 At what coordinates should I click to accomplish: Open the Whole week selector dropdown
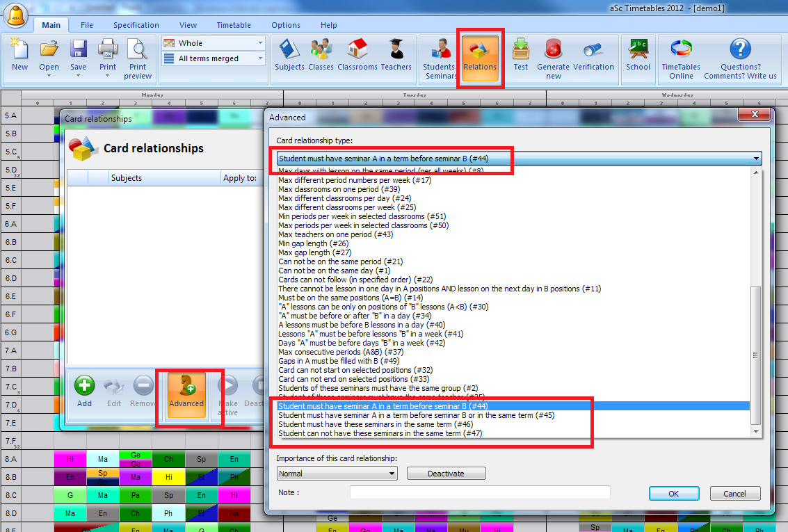click(260, 43)
